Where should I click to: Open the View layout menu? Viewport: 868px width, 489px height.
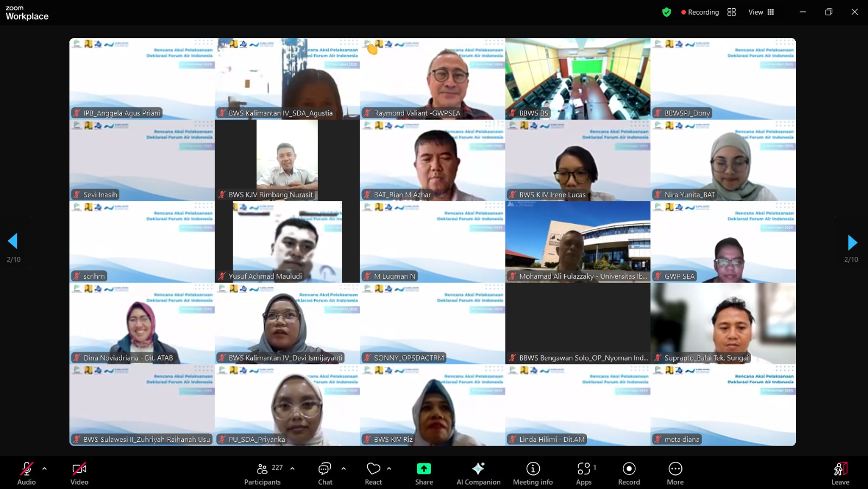pyautogui.click(x=761, y=12)
